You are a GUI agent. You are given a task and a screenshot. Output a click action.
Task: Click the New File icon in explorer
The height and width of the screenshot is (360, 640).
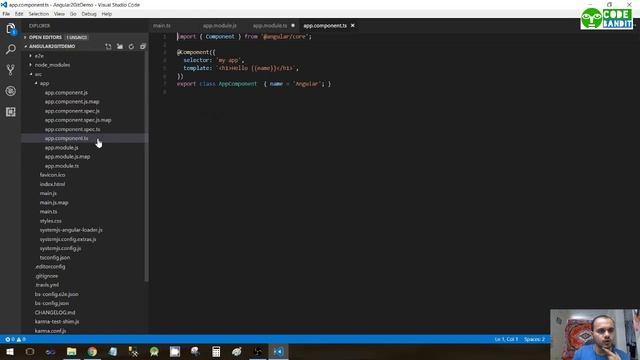108,47
